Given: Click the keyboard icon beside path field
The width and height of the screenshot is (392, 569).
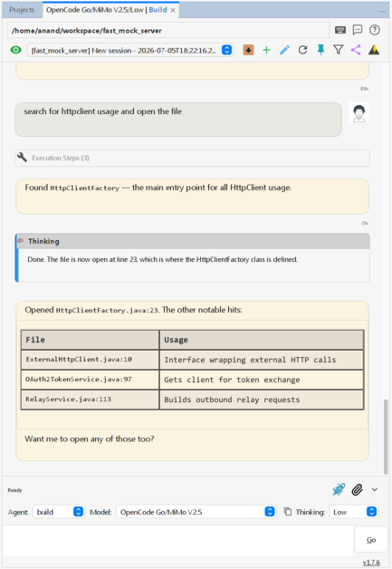Looking at the screenshot, I should click(340, 30).
